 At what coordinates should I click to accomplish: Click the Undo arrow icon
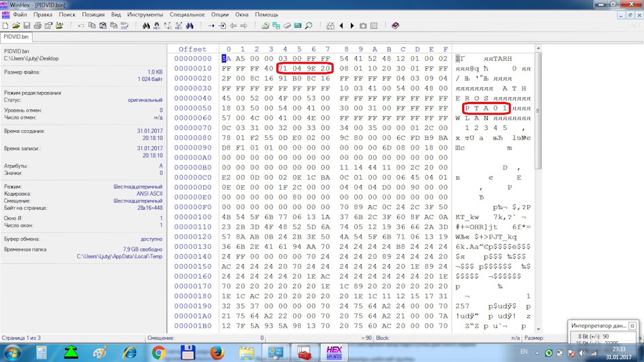pos(81,25)
